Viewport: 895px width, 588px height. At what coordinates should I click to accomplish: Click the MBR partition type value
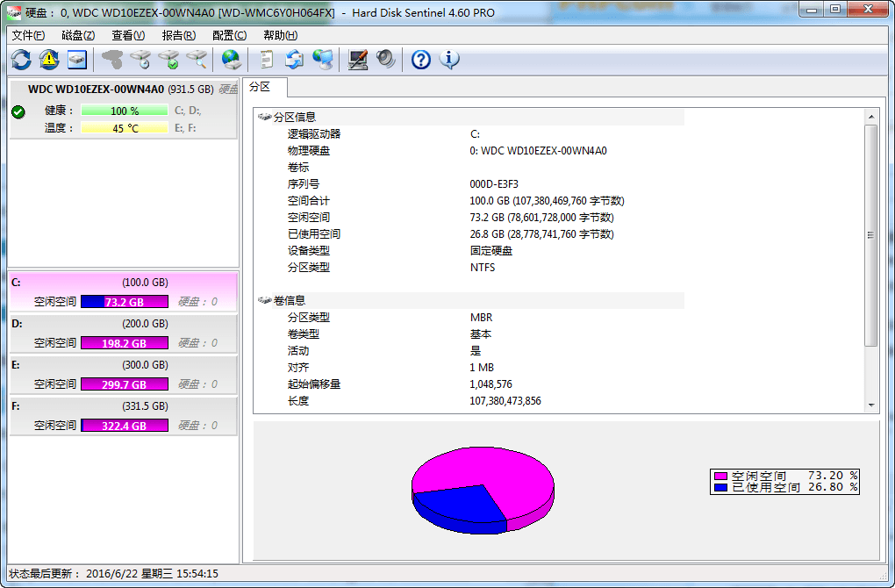[481, 318]
